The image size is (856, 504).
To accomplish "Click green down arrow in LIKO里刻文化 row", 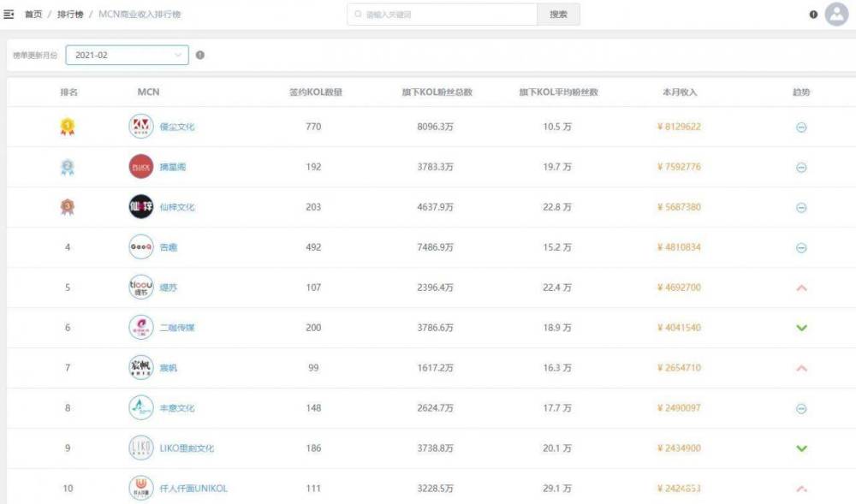I will [801, 448].
